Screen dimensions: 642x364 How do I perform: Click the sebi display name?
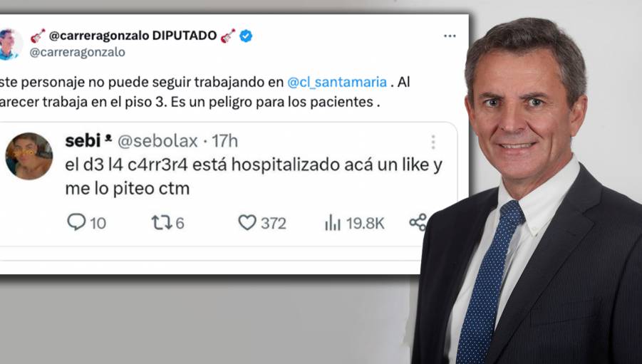[83, 141]
